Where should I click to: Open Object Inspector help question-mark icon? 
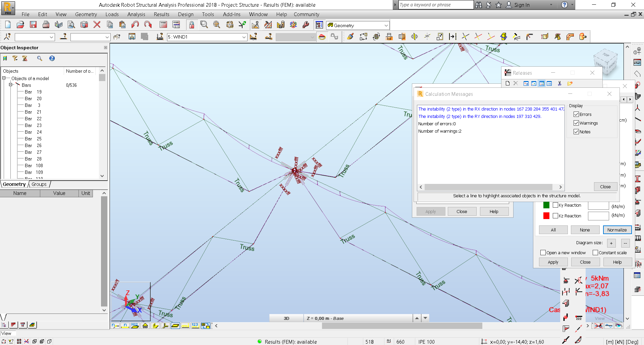[52, 58]
